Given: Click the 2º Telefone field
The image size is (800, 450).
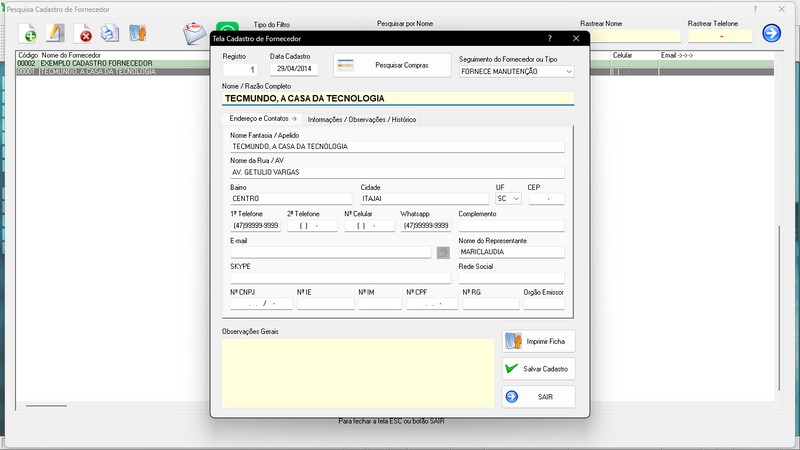Looking at the screenshot, I should (x=312, y=226).
